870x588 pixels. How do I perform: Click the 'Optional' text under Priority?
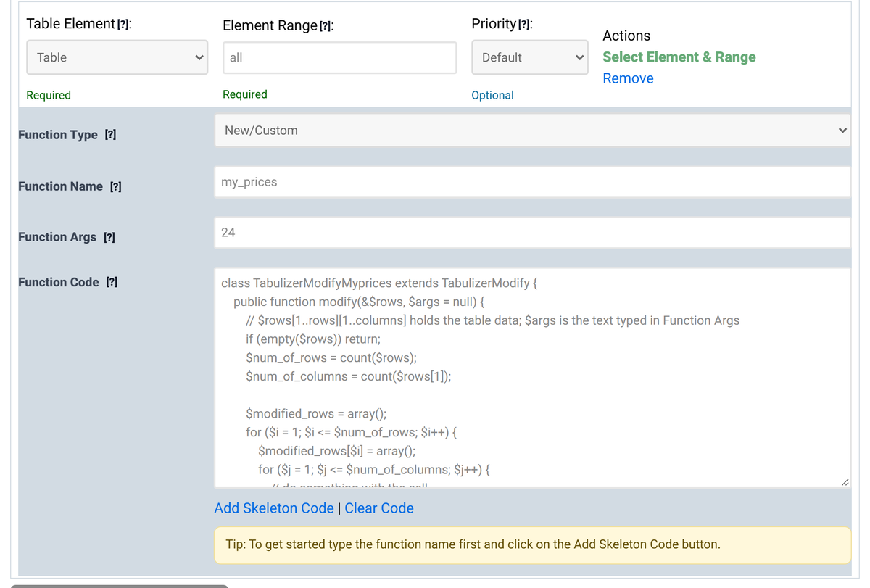click(x=492, y=95)
